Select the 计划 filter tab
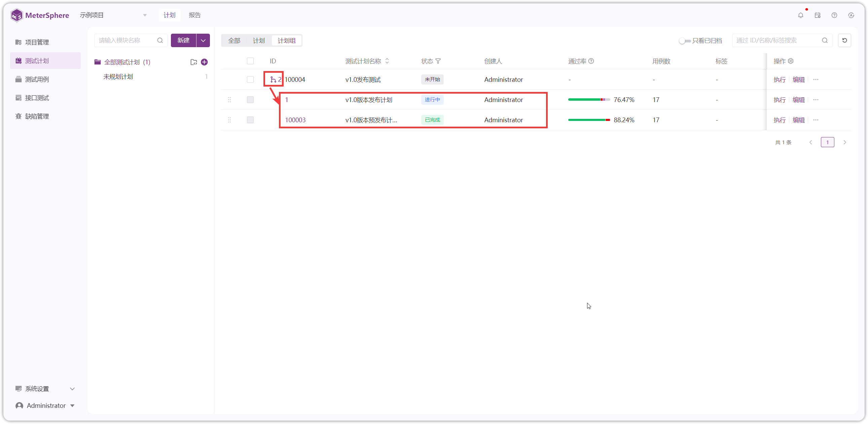Screen dimensions: 868x424 pyautogui.click(x=259, y=40)
